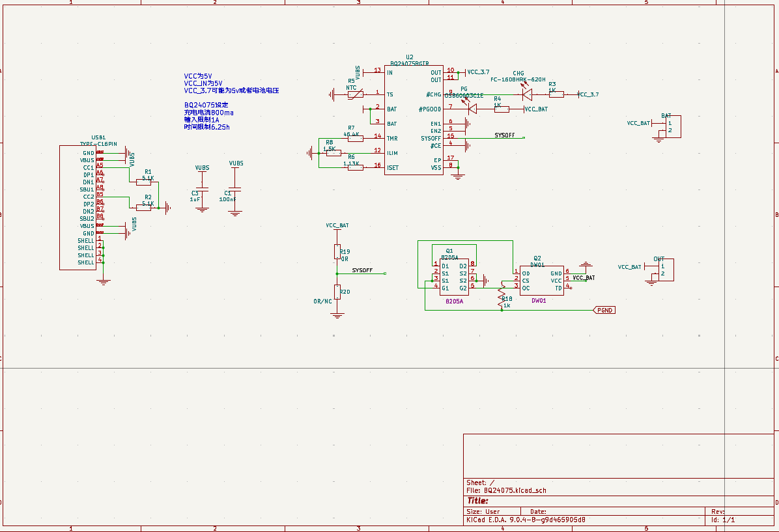
Task: Click the R18 1k resistor
Action: (502, 297)
